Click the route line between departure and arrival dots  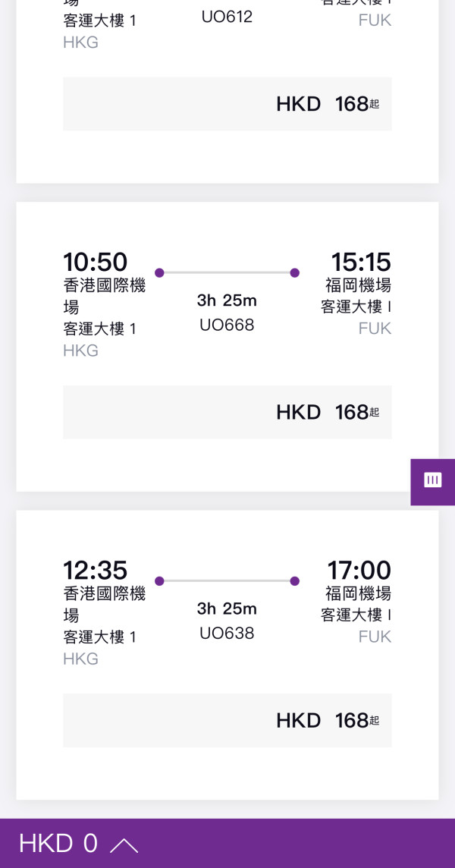pyautogui.click(x=227, y=272)
